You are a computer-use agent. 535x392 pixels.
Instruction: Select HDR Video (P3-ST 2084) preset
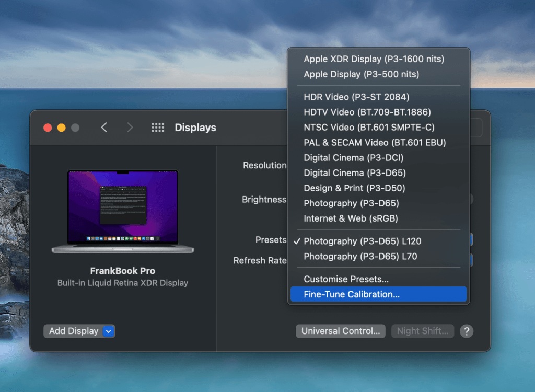378,97
